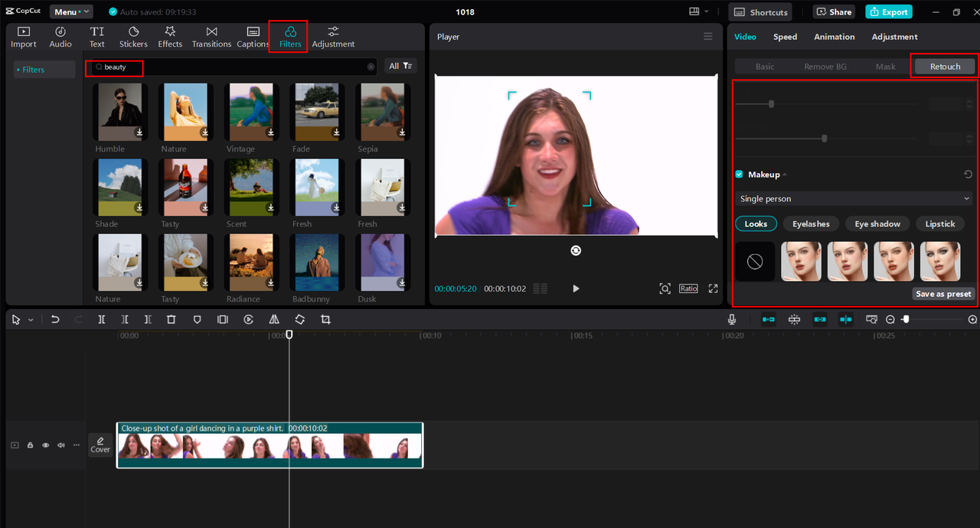Add a marker to the timeline

[x=197, y=319]
